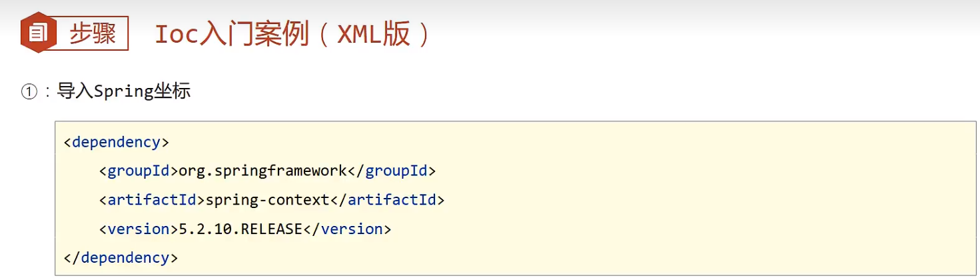Click the opening <version> tag

point(139,229)
